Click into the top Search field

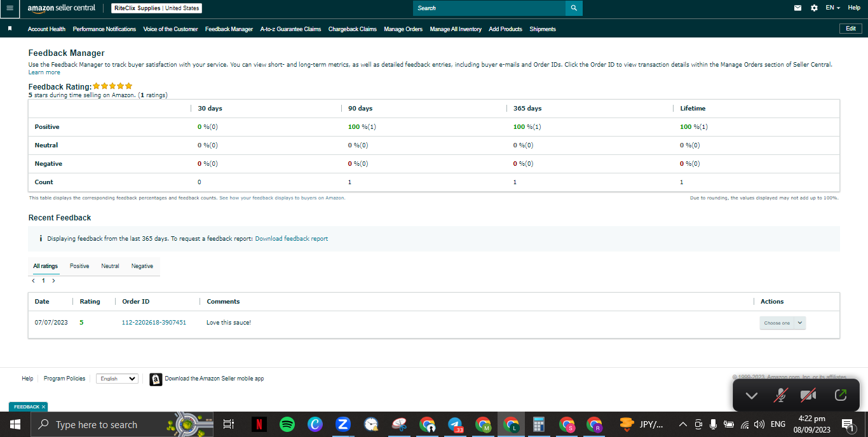click(489, 8)
